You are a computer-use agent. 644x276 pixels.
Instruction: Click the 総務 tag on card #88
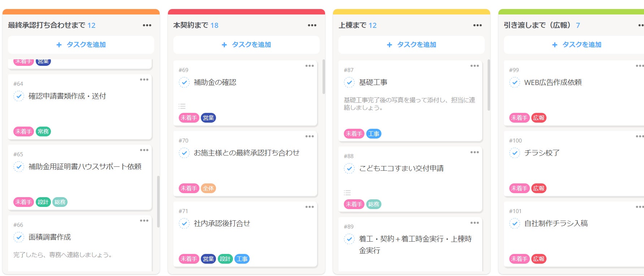point(374,204)
